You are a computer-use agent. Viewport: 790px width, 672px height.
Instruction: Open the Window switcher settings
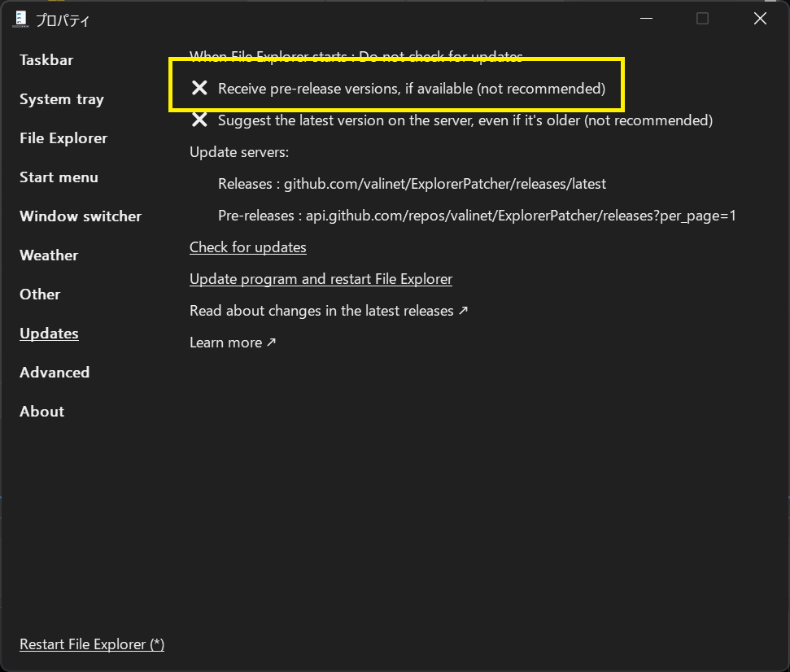[80, 216]
